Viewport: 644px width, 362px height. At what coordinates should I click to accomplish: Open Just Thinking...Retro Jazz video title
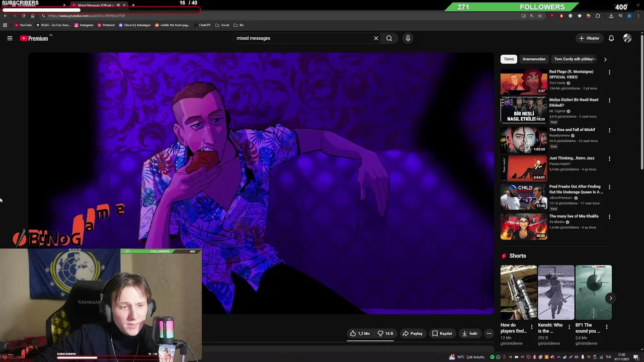pyautogui.click(x=572, y=158)
